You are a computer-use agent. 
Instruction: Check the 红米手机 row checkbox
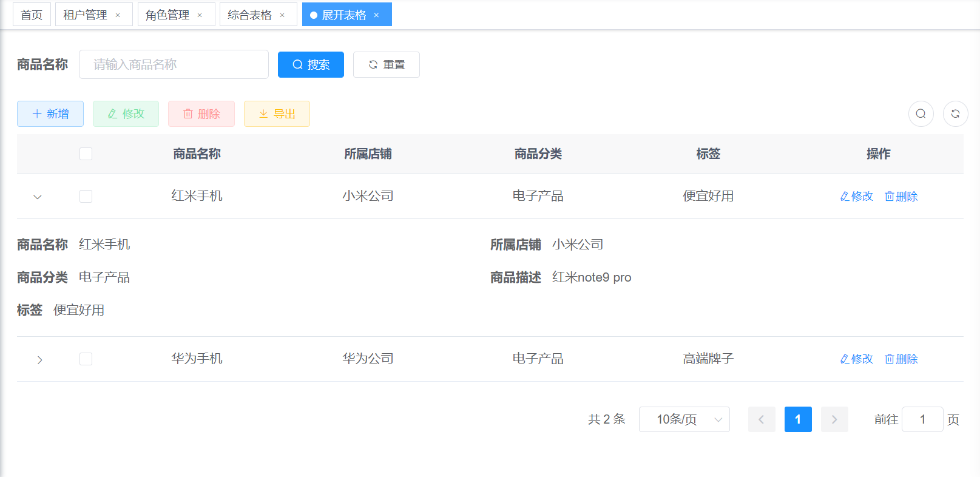pos(86,196)
